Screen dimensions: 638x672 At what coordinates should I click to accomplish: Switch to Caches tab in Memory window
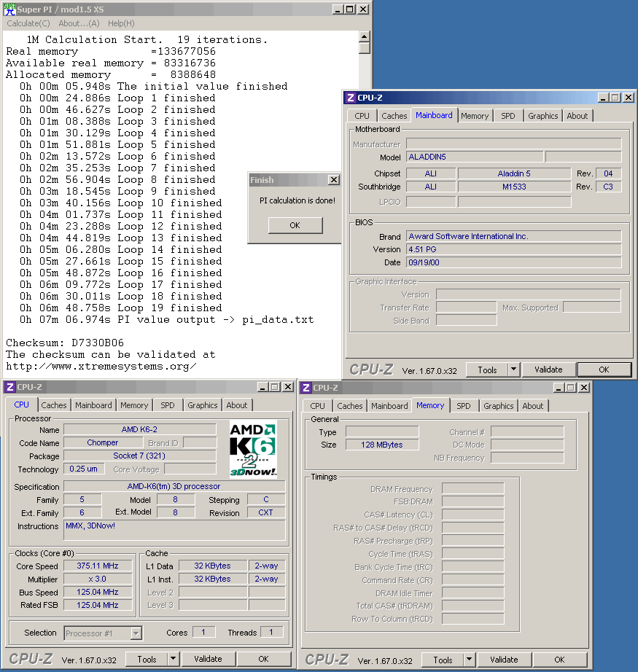tap(349, 406)
